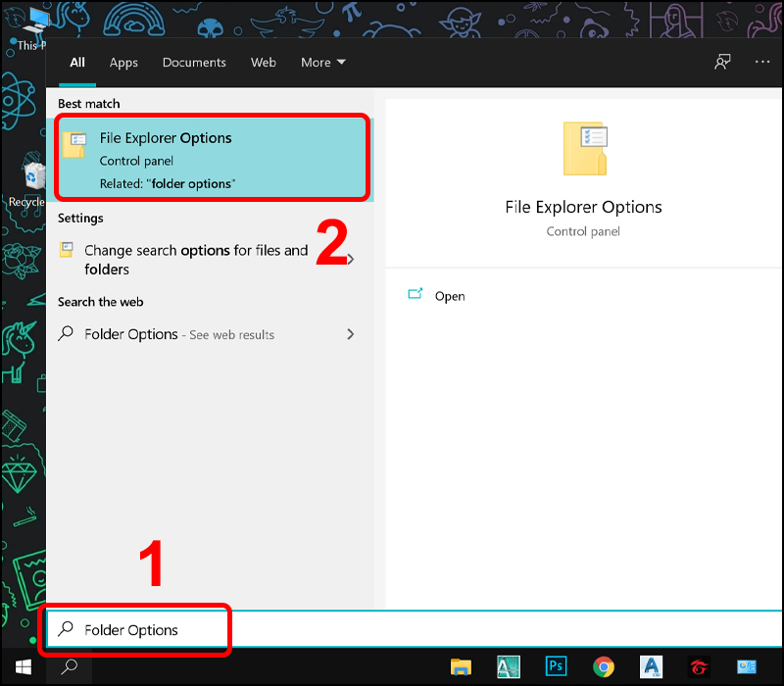
Task: Select the Recycle Bin desktop icon
Action: (31, 183)
